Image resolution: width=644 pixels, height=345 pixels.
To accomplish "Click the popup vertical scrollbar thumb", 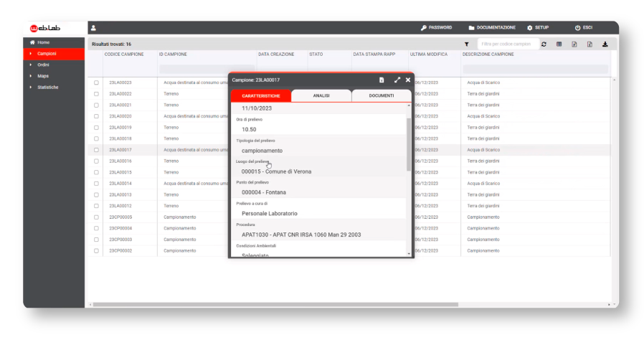I will point(409,145).
